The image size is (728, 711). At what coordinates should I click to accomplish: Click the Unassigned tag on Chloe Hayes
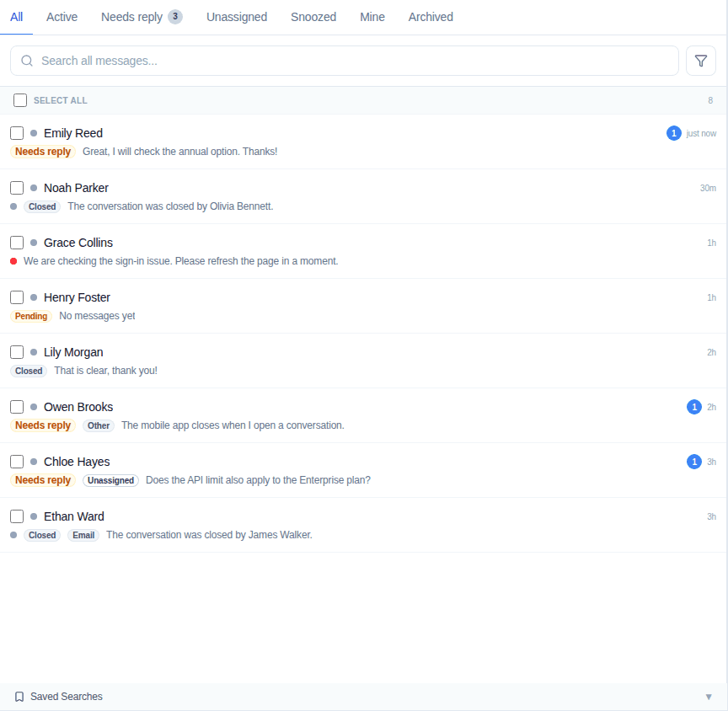pyautogui.click(x=110, y=480)
